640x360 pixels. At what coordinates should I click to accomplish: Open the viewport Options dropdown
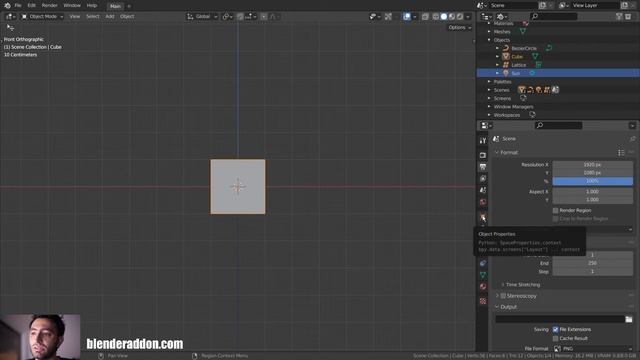coord(460,28)
